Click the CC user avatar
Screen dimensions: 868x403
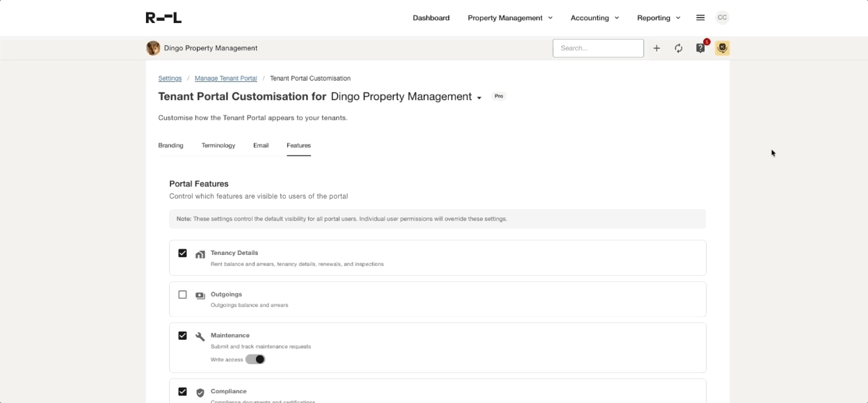(x=722, y=18)
